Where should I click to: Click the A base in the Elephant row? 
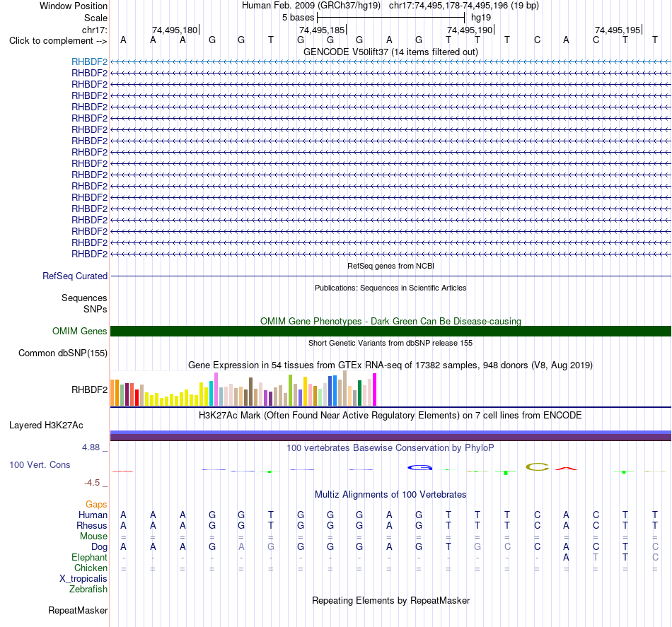(x=566, y=557)
